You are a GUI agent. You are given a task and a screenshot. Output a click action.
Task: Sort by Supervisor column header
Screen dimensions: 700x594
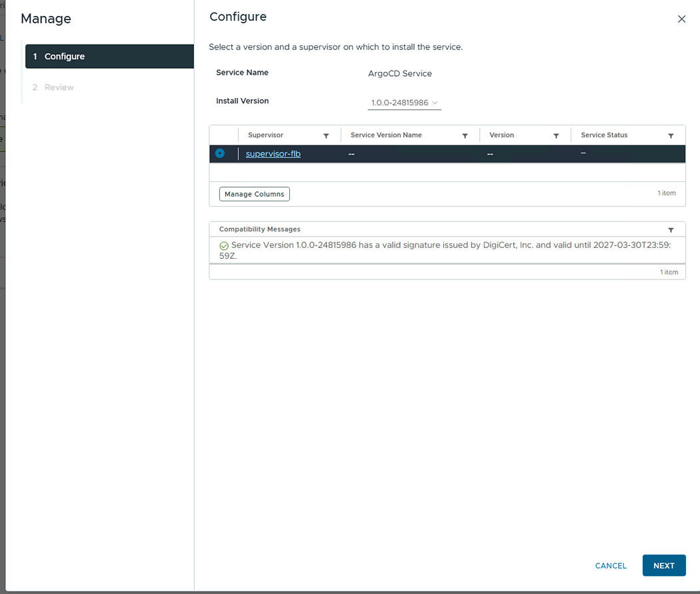pyautogui.click(x=265, y=135)
